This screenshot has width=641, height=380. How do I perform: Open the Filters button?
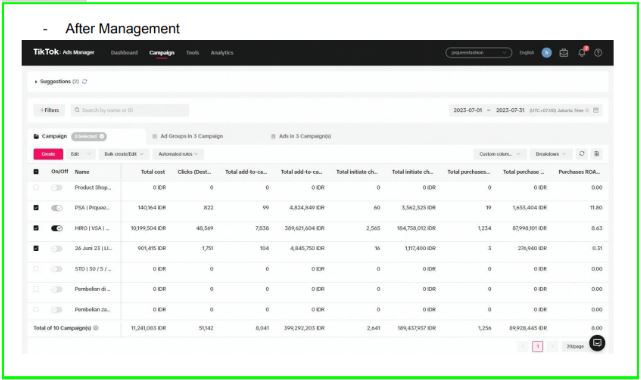click(x=49, y=110)
